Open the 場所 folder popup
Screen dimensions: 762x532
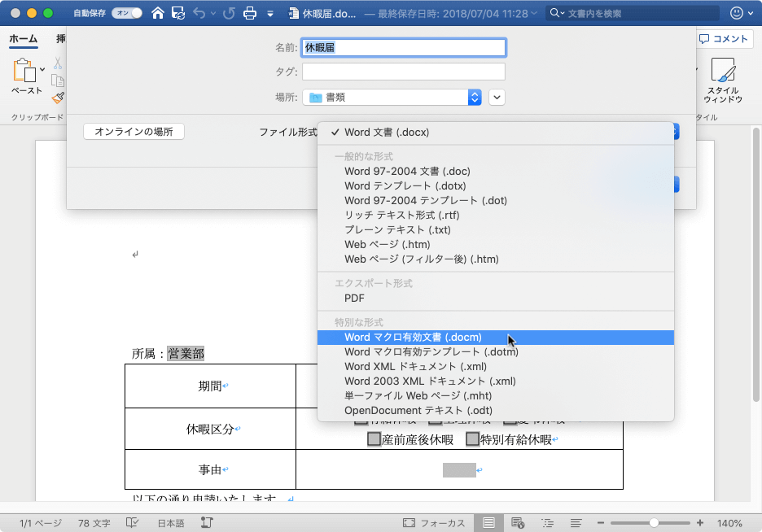click(x=392, y=98)
